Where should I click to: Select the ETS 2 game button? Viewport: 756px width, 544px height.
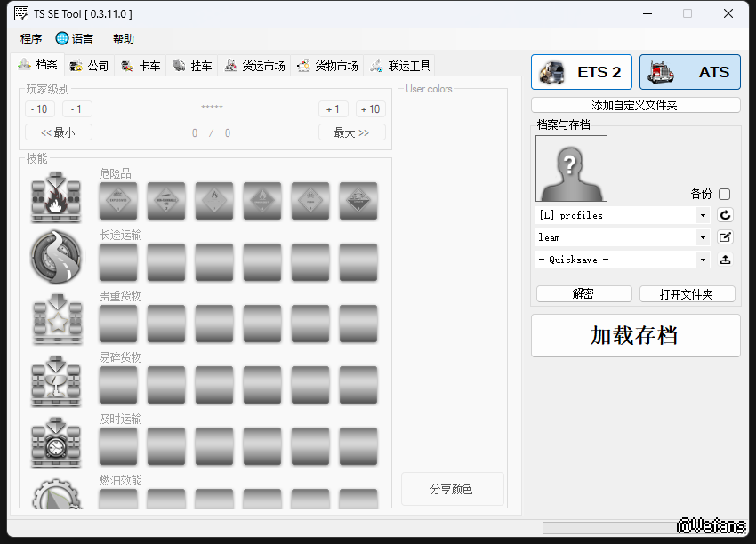[582, 72]
